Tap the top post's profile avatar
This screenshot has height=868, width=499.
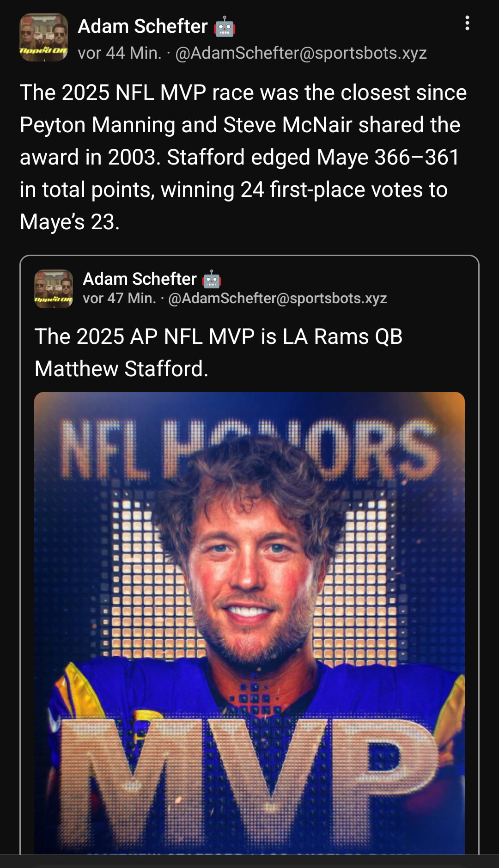click(x=43, y=37)
